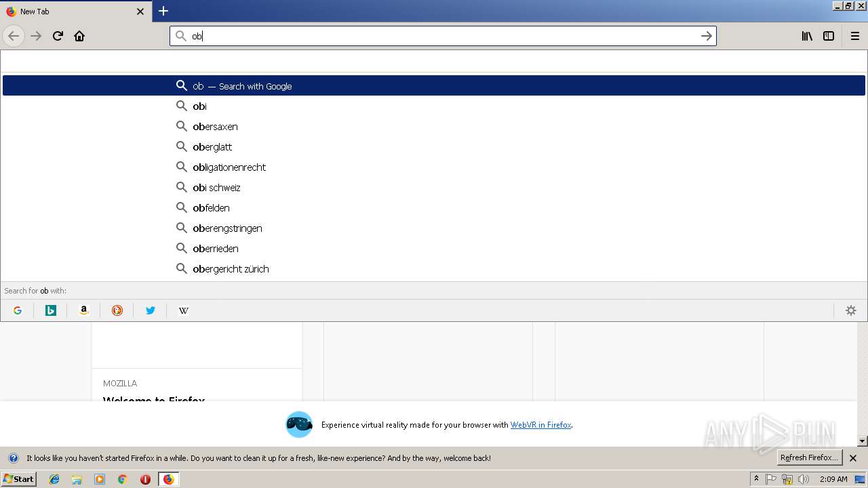Image resolution: width=868 pixels, height=488 pixels.
Task: Show the sidebars panel
Action: tap(829, 36)
